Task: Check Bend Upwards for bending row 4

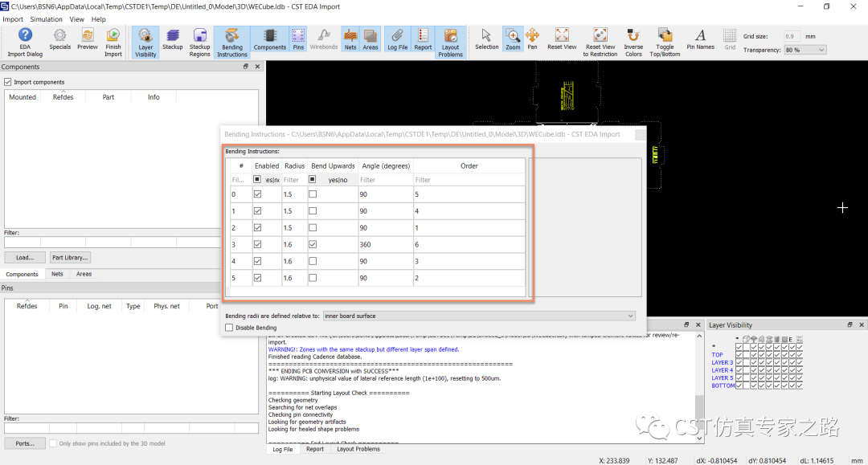Action: pos(313,261)
